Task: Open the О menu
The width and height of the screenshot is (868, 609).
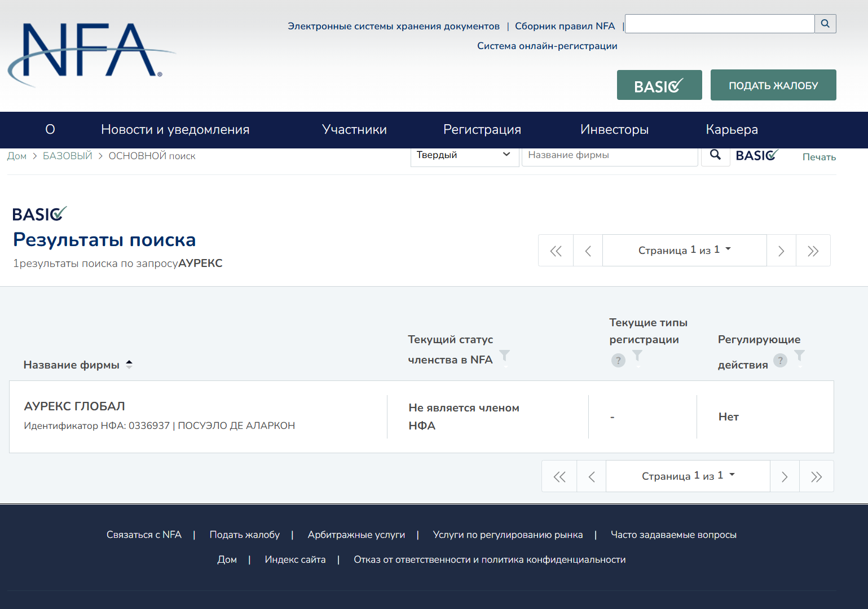Action: click(x=50, y=130)
